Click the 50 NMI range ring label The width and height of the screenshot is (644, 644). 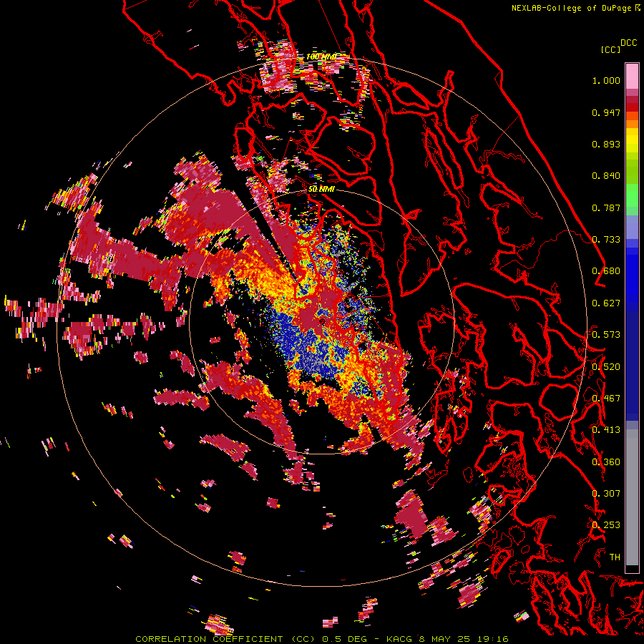click(321, 189)
